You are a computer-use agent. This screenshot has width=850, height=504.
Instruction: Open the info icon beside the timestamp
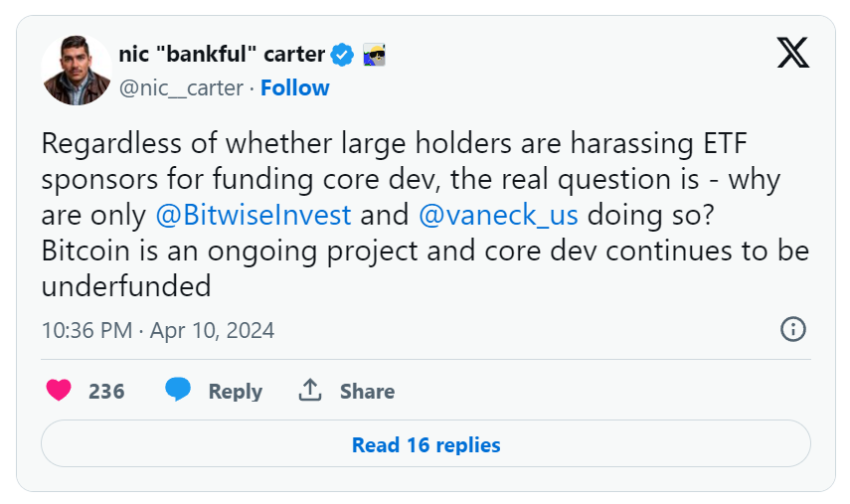pos(792,329)
